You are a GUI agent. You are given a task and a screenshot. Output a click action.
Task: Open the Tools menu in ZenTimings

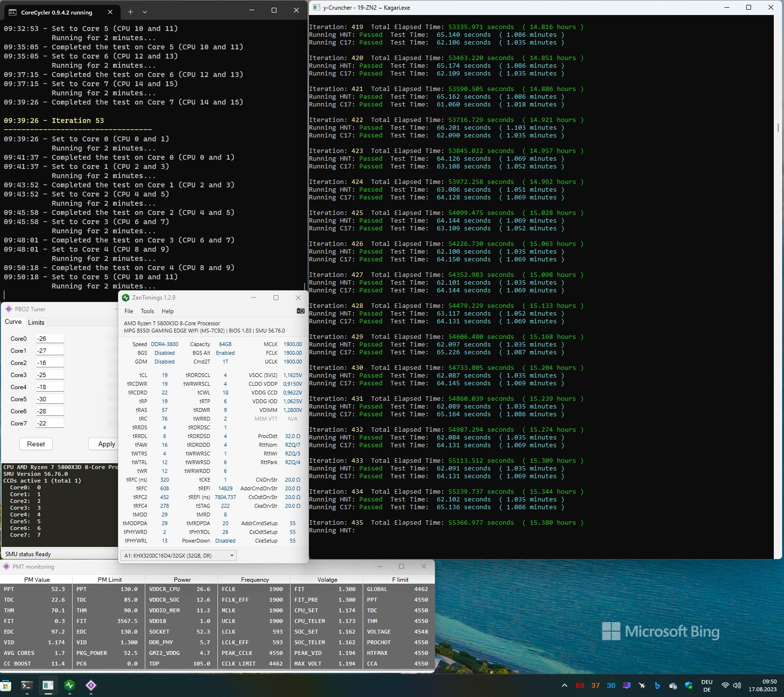147,311
